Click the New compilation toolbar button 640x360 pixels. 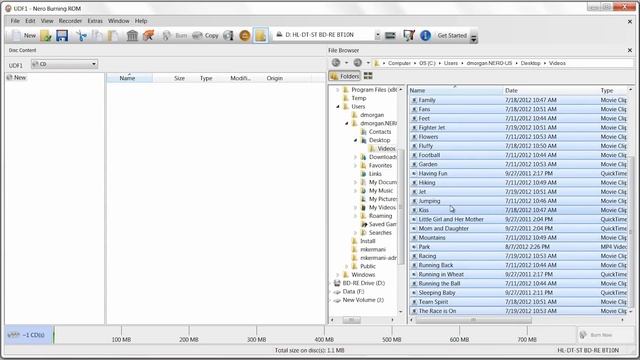point(23,36)
